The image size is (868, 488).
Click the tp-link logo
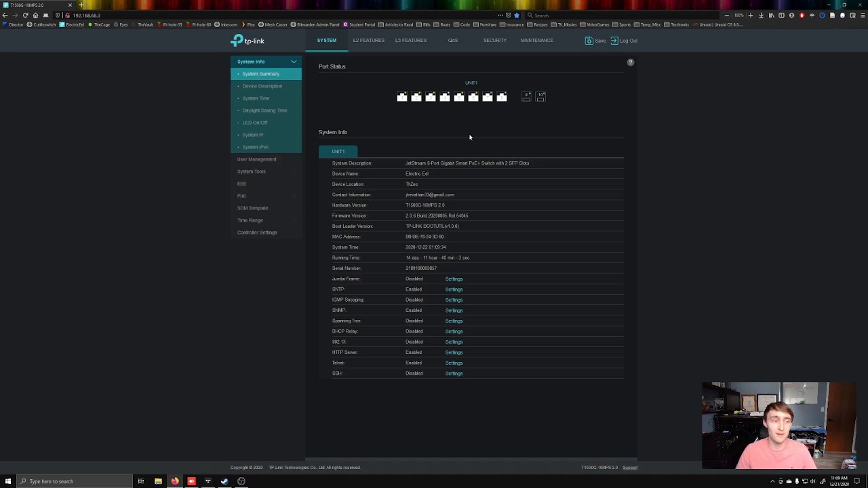[x=248, y=41]
